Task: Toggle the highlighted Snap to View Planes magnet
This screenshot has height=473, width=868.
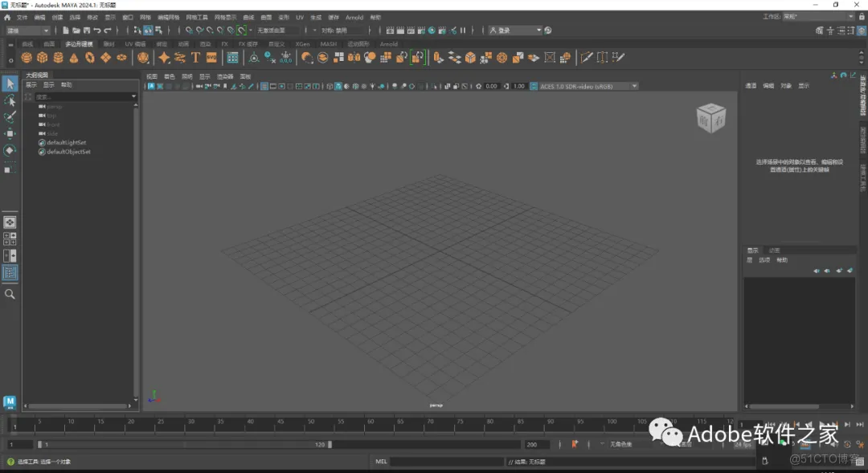Action: 242,31
